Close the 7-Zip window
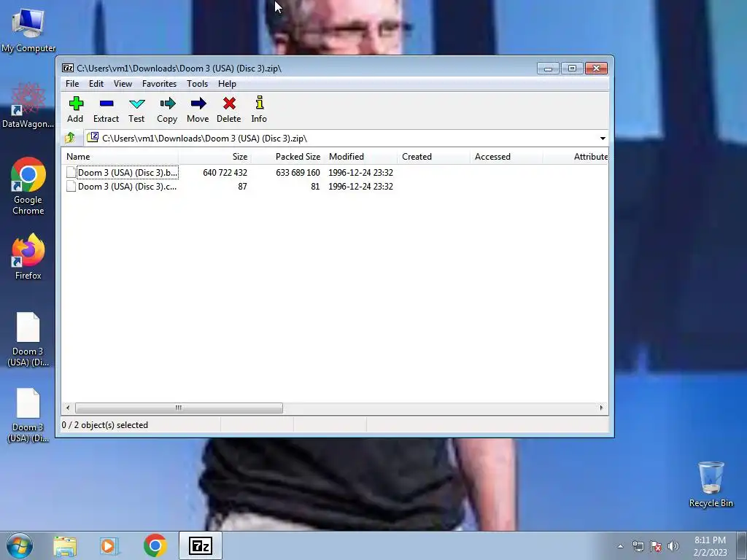 596,68
